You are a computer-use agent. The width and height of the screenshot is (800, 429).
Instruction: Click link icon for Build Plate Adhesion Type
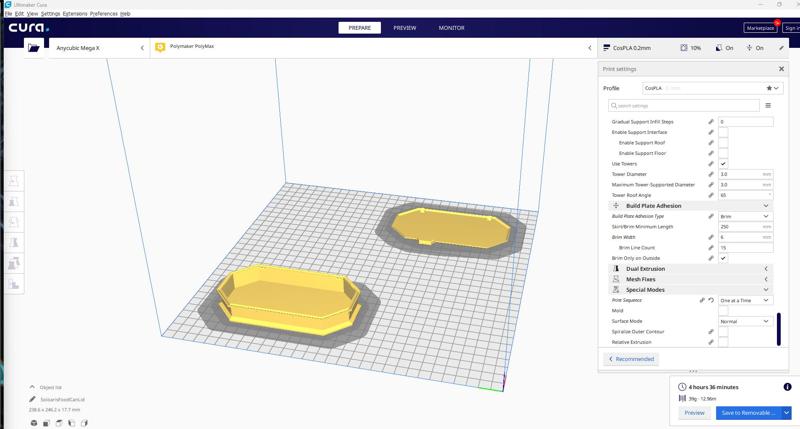point(711,216)
